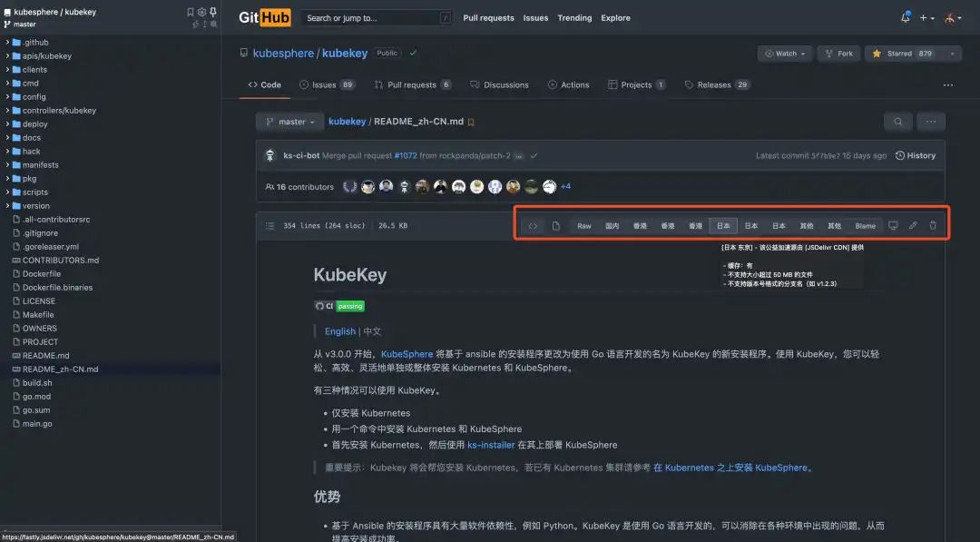Open Pull requests in top navigation

coord(488,18)
